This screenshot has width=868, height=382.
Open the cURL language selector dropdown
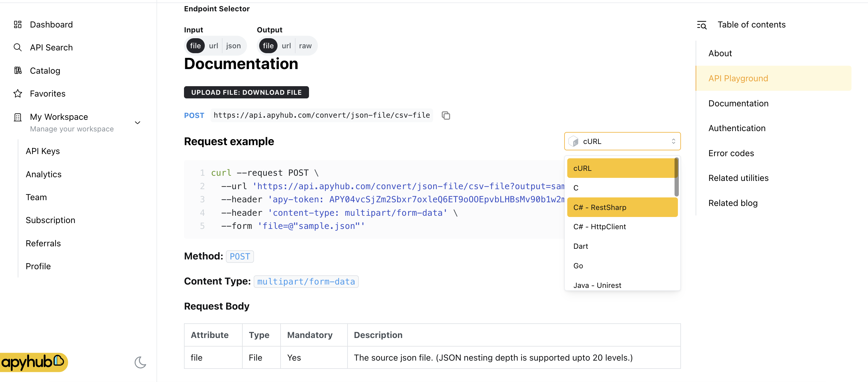(622, 141)
